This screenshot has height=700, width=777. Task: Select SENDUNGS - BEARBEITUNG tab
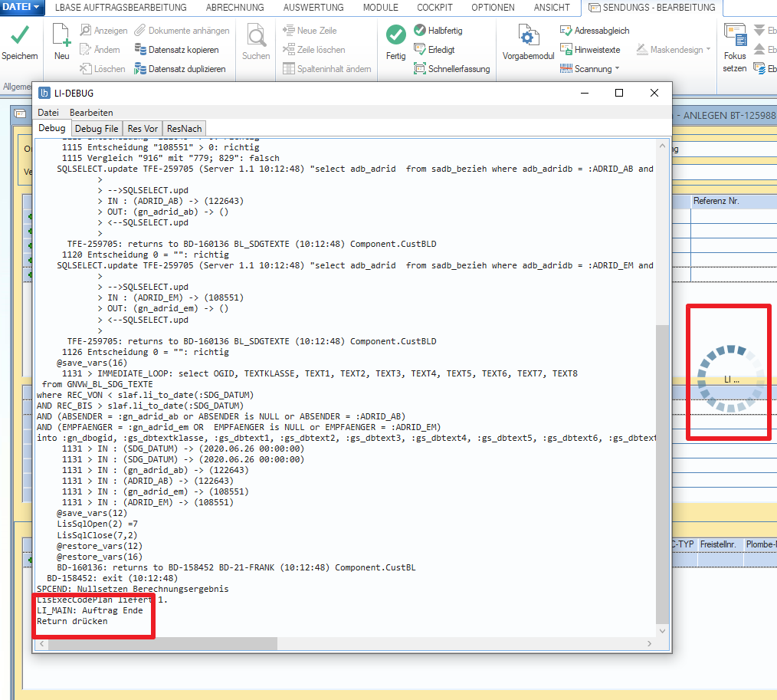pos(651,8)
